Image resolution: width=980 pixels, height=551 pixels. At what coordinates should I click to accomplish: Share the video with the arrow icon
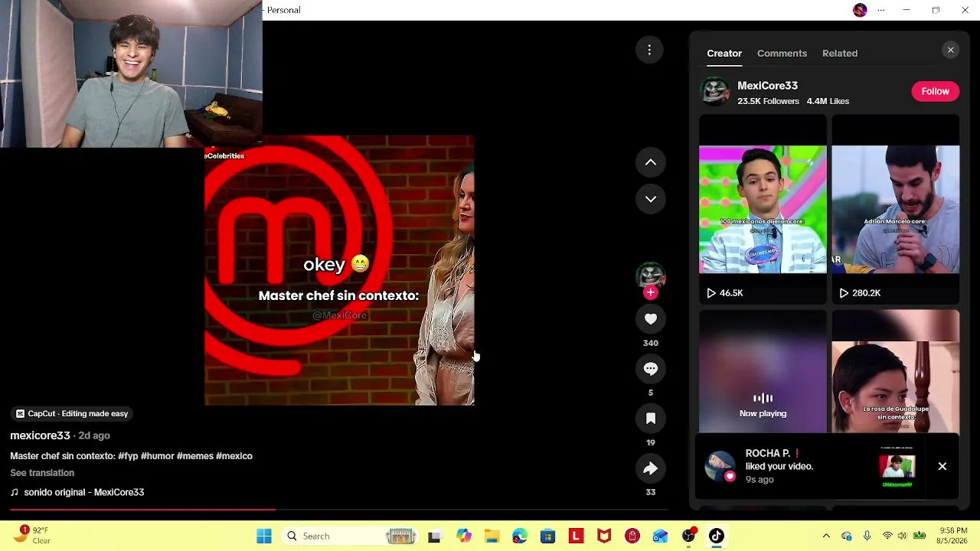[650, 468]
